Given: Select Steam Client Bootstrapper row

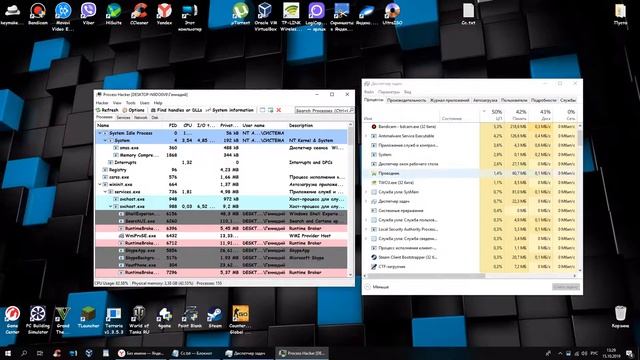Looking at the screenshot, I should [470, 258].
